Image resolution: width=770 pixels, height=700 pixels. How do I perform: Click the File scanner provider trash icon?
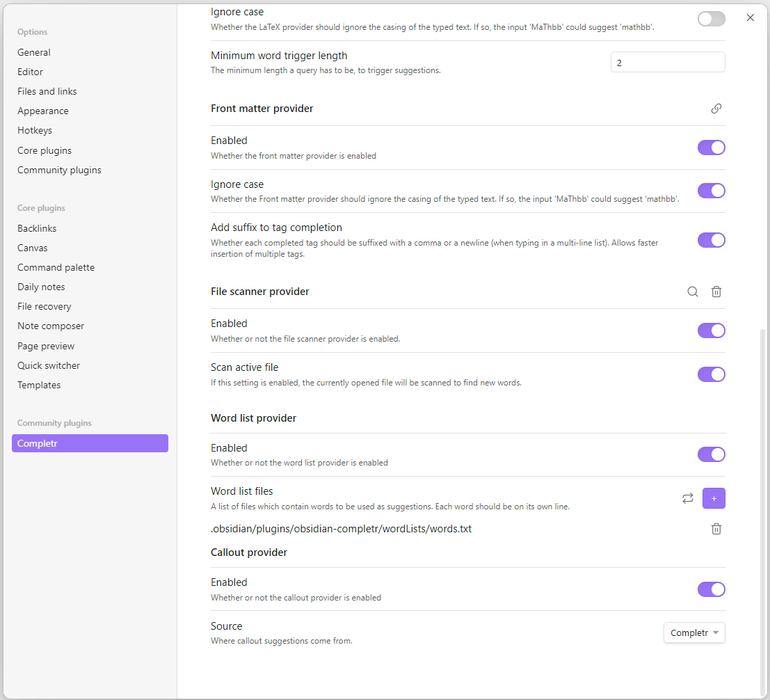tap(716, 292)
